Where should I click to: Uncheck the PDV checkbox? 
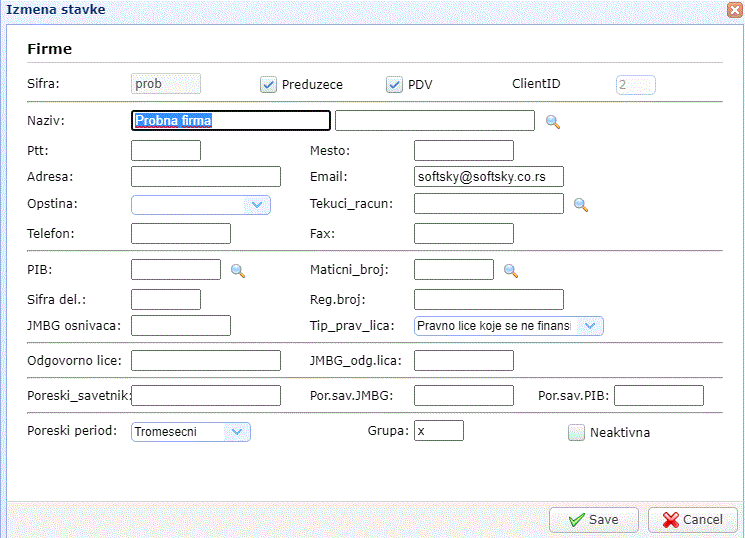[x=394, y=85]
